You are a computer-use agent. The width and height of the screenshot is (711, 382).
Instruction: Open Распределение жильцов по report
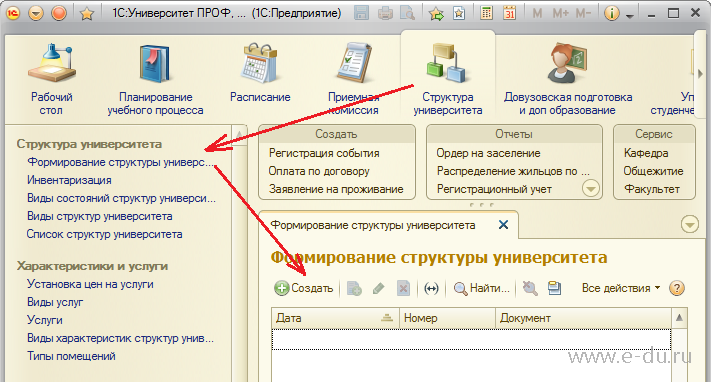(513, 171)
